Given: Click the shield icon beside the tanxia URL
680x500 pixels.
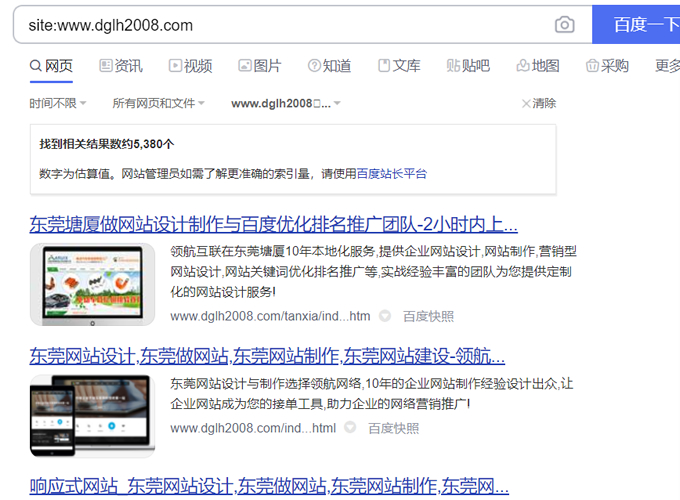Looking at the screenshot, I should point(385,316).
